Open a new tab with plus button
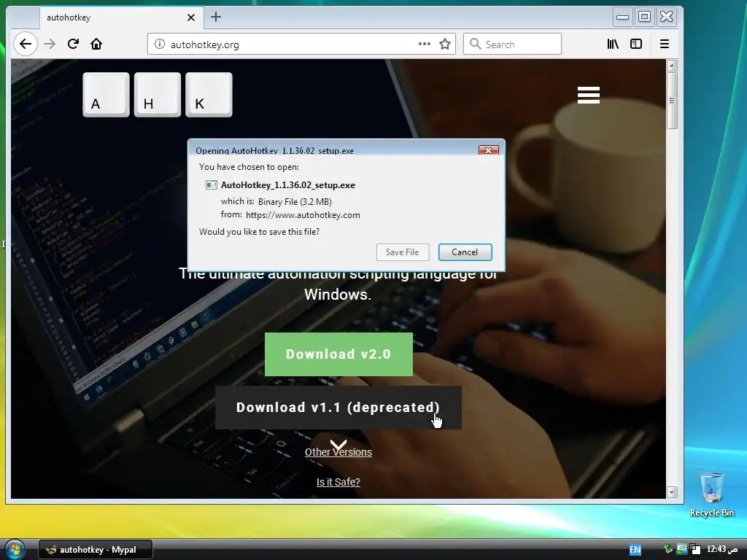Viewport: 747px width, 560px height. coord(216,17)
